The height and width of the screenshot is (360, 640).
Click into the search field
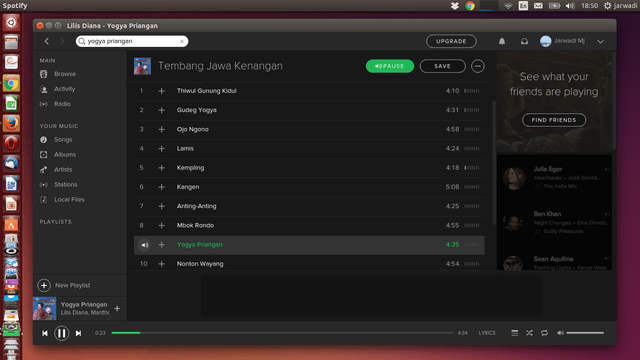(132, 41)
